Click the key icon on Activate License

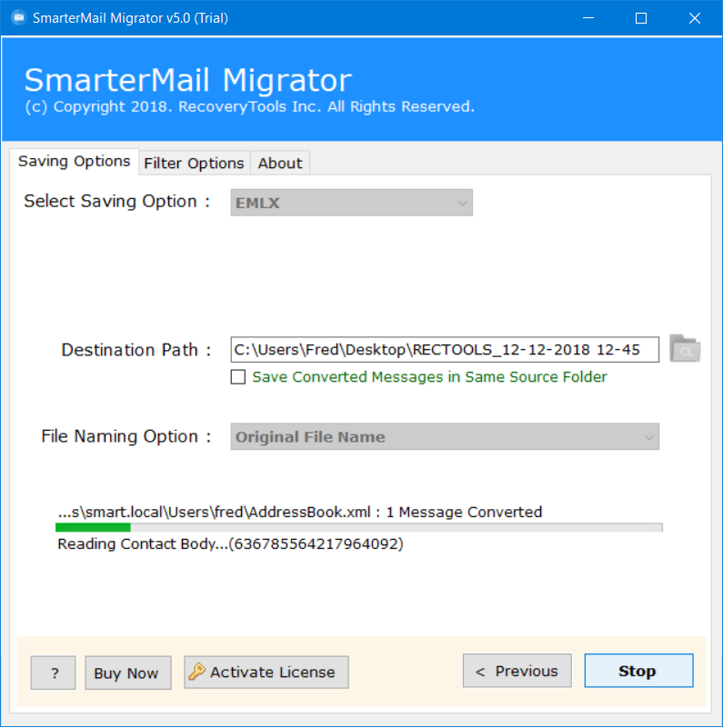tap(196, 672)
